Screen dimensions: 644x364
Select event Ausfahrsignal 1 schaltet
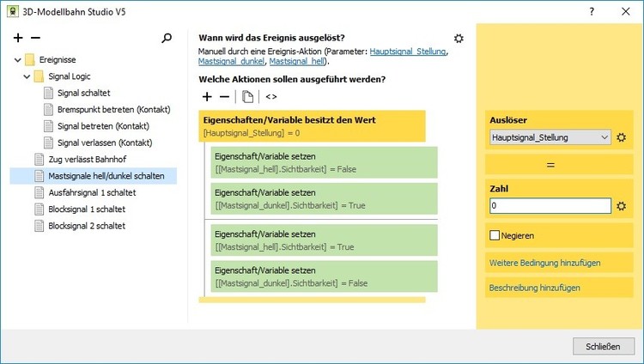92,192
